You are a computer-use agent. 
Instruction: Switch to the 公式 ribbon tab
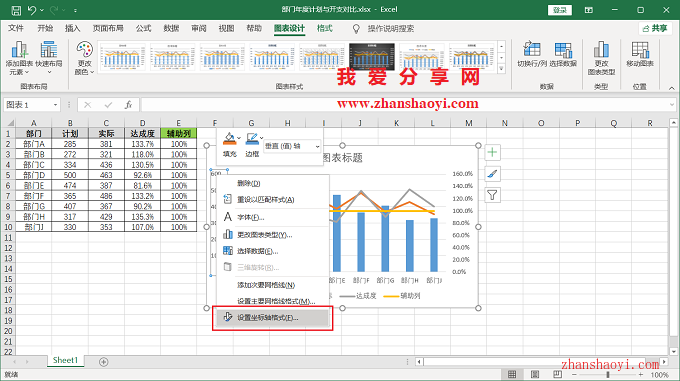143,29
